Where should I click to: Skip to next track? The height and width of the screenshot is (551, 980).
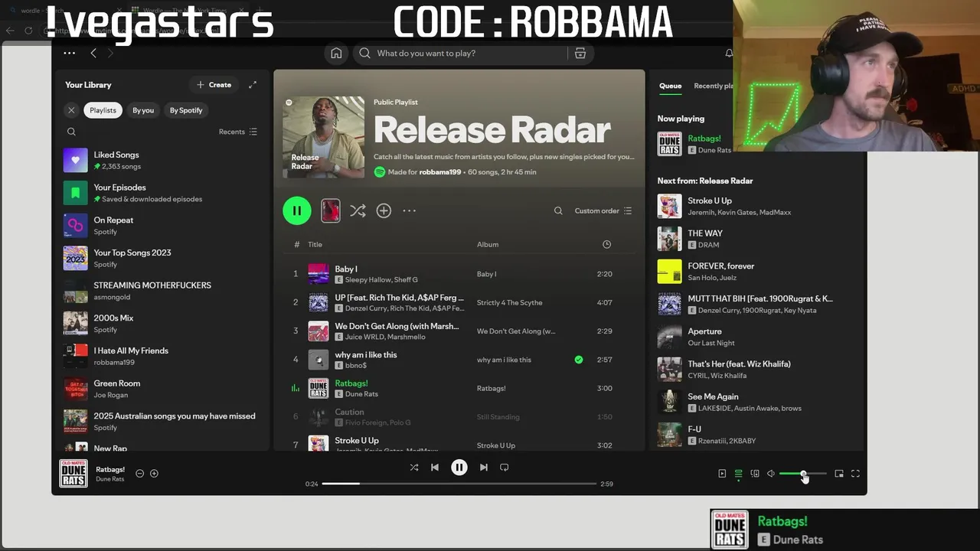484,467
